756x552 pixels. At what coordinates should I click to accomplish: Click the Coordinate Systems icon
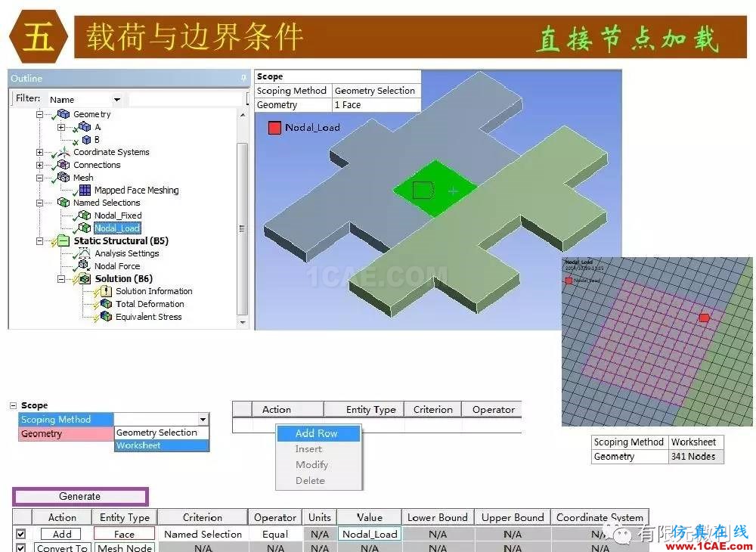64,152
